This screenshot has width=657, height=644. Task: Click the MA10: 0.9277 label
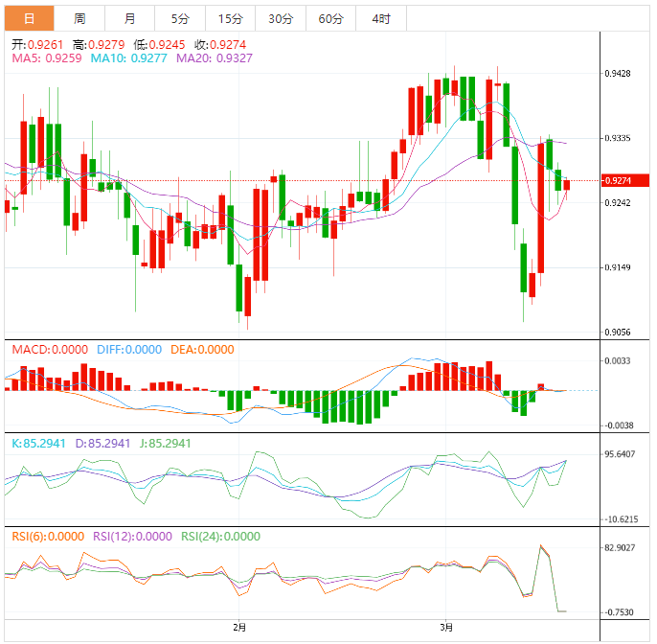click(x=129, y=58)
